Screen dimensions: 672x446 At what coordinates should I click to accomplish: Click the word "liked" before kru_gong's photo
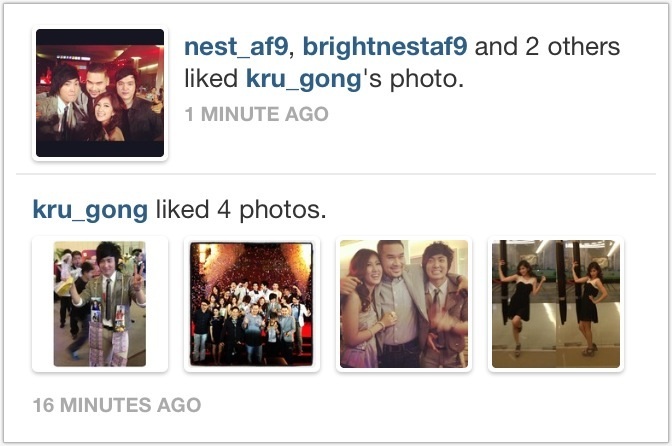point(211,79)
